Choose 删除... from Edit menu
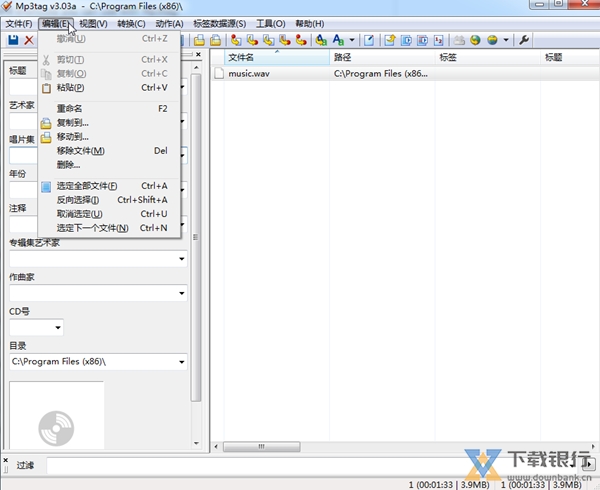 tap(109, 165)
